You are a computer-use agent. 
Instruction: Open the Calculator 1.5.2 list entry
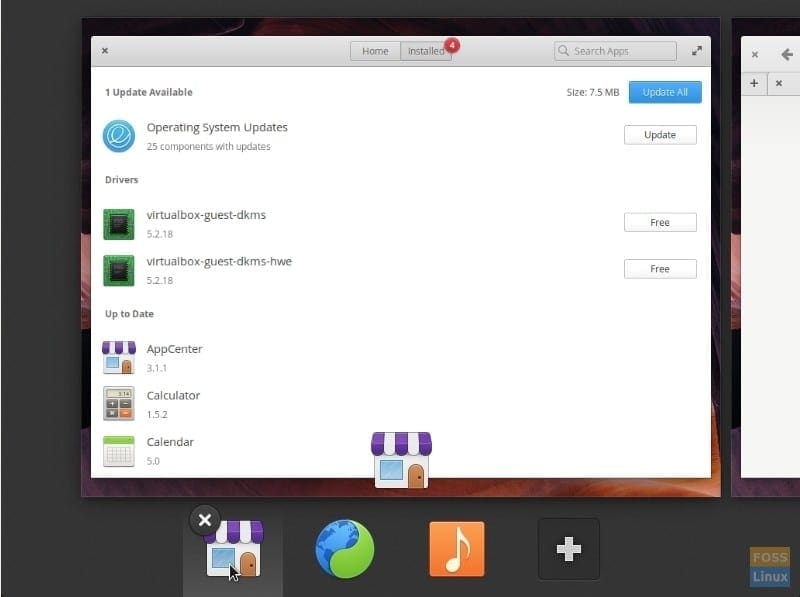[401, 404]
